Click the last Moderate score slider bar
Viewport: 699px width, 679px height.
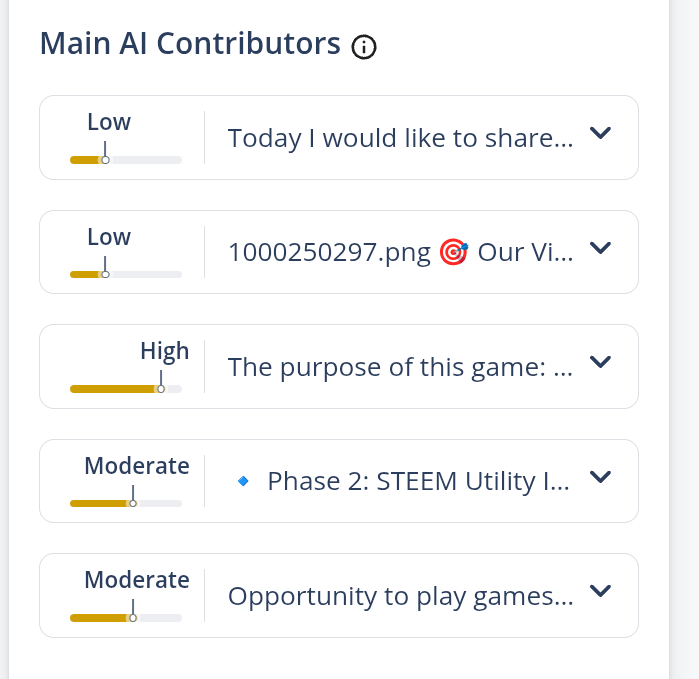click(x=126, y=618)
